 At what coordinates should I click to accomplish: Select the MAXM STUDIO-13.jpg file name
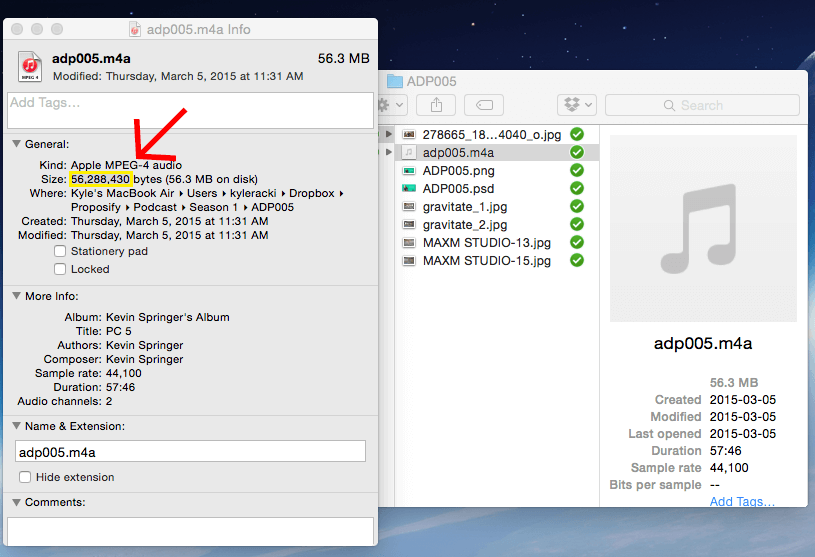pyautogui.click(x=487, y=243)
